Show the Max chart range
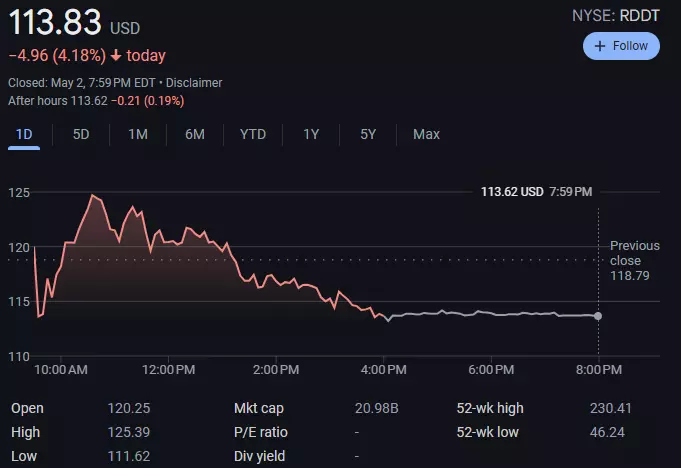The height and width of the screenshot is (468, 681). pyautogui.click(x=426, y=134)
